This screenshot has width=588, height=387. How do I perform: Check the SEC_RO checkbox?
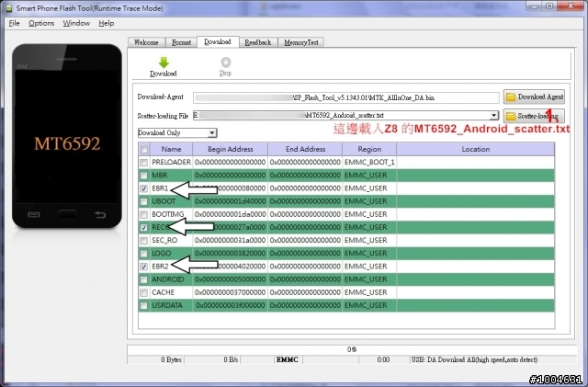[144, 241]
